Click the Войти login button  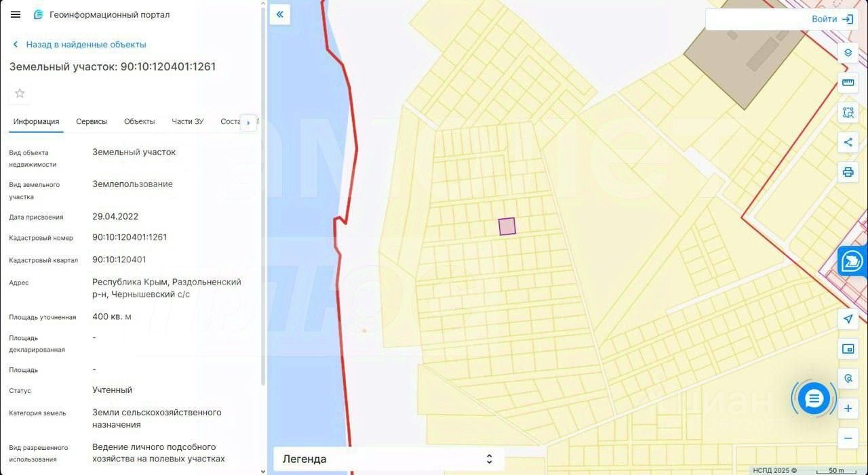831,19
